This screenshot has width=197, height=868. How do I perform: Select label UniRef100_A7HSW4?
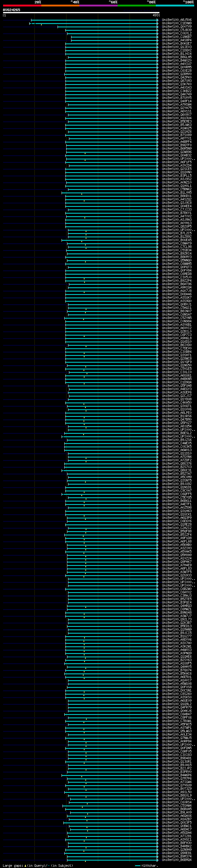[176, 104]
